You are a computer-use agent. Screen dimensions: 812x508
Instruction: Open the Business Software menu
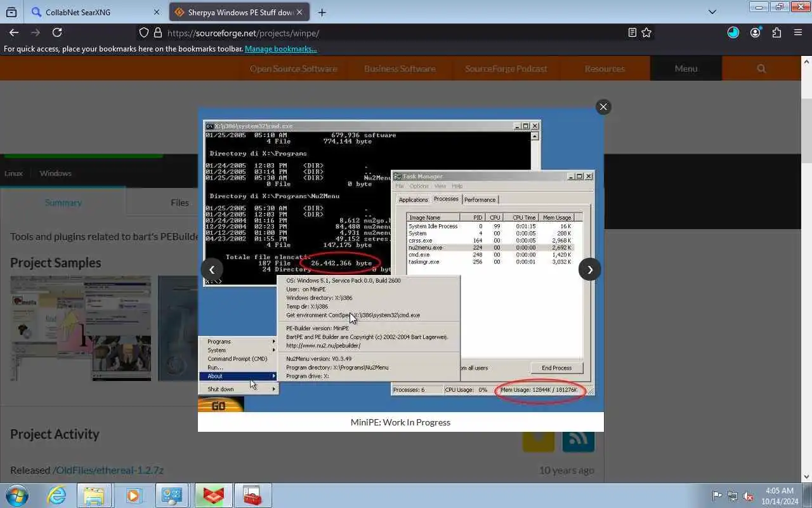click(400, 69)
